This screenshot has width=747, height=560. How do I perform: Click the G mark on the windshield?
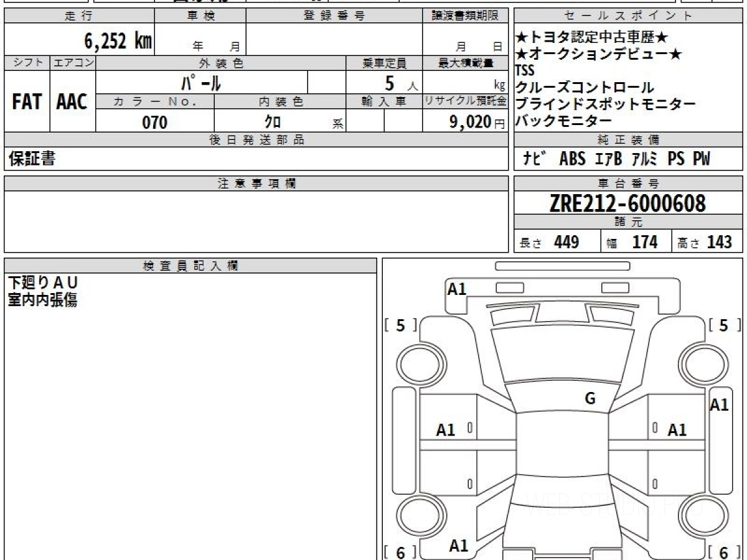590,399
